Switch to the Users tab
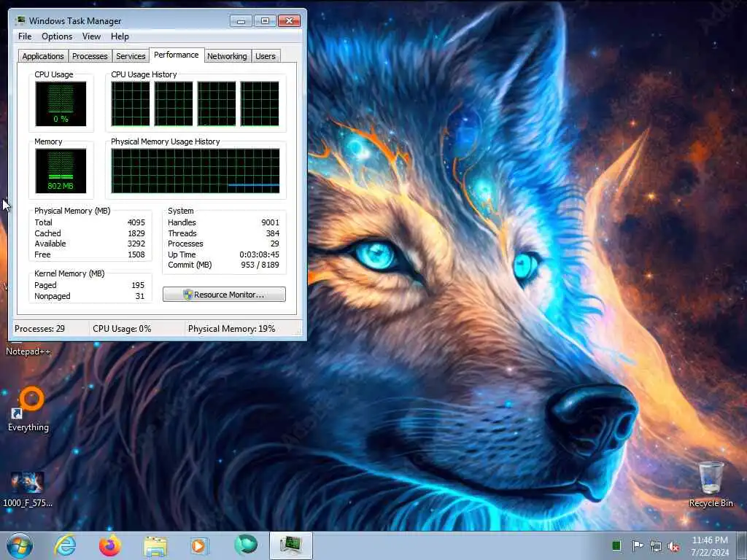 266,56
